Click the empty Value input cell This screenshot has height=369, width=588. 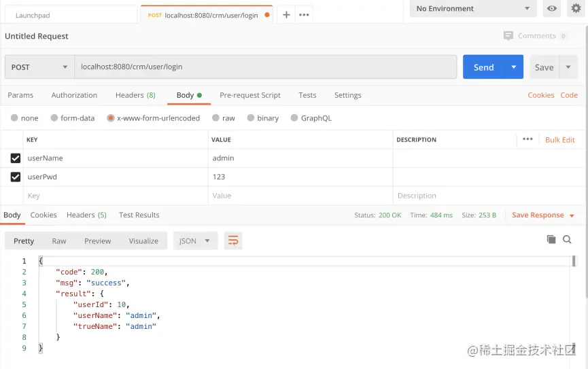[300, 196]
